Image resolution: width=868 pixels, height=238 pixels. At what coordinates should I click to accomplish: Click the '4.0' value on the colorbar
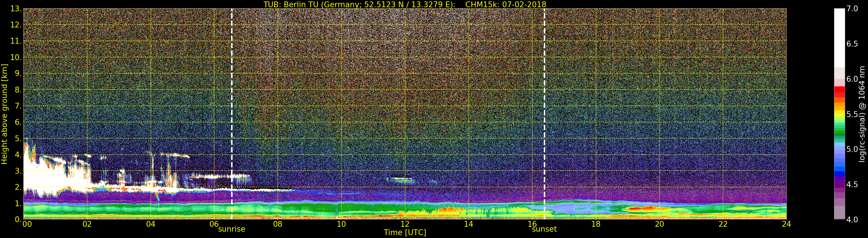pyautogui.click(x=852, y=220)
